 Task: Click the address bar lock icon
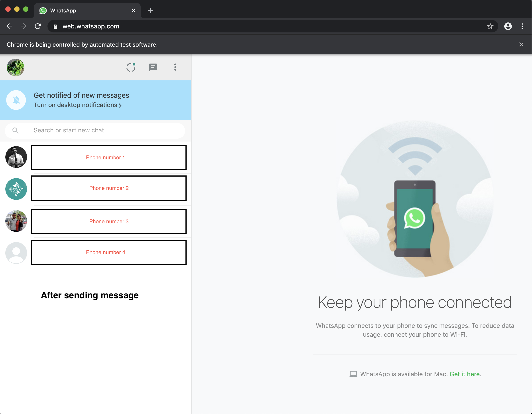[55, 26]
